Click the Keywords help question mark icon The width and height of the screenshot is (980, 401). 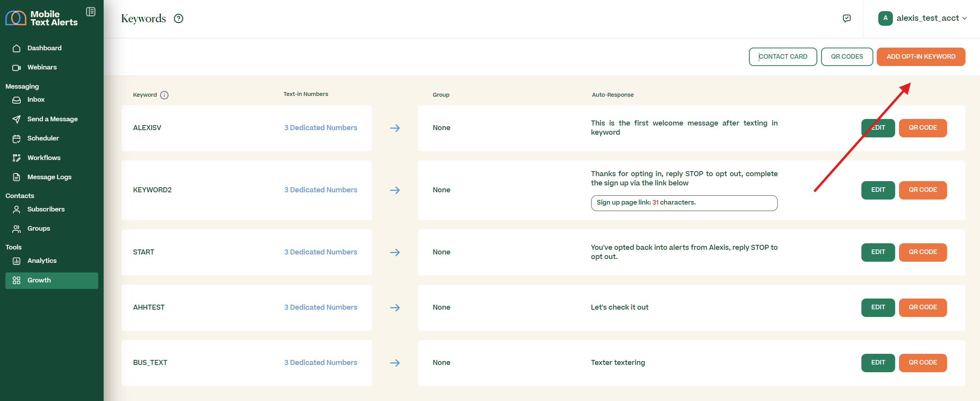pyautogui.click(x=178, y=18)
